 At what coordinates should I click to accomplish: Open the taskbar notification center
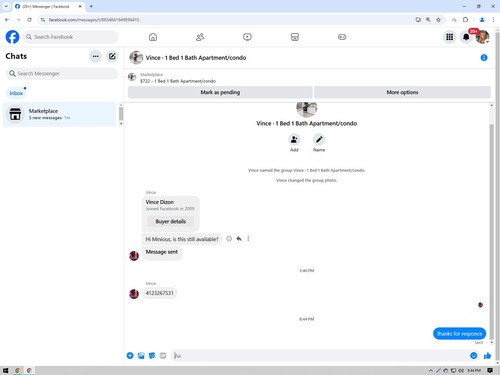coord(490,370)
